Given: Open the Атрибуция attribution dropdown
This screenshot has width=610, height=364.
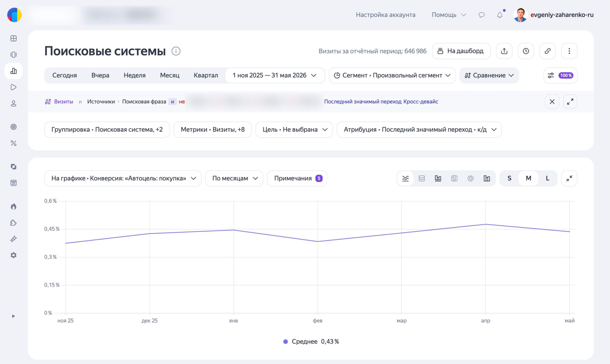Looking at the screenshot, I should pos(419,129).
